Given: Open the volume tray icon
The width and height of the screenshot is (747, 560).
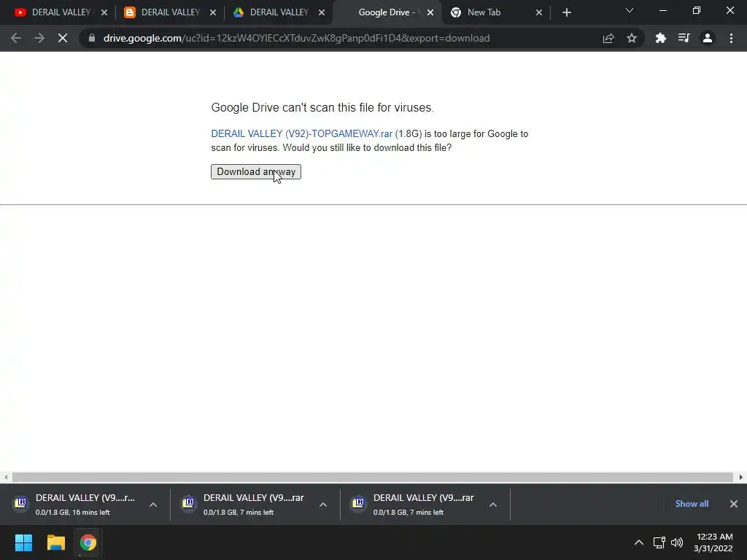Looking at the screenshot, I should (x=677, y=542).
